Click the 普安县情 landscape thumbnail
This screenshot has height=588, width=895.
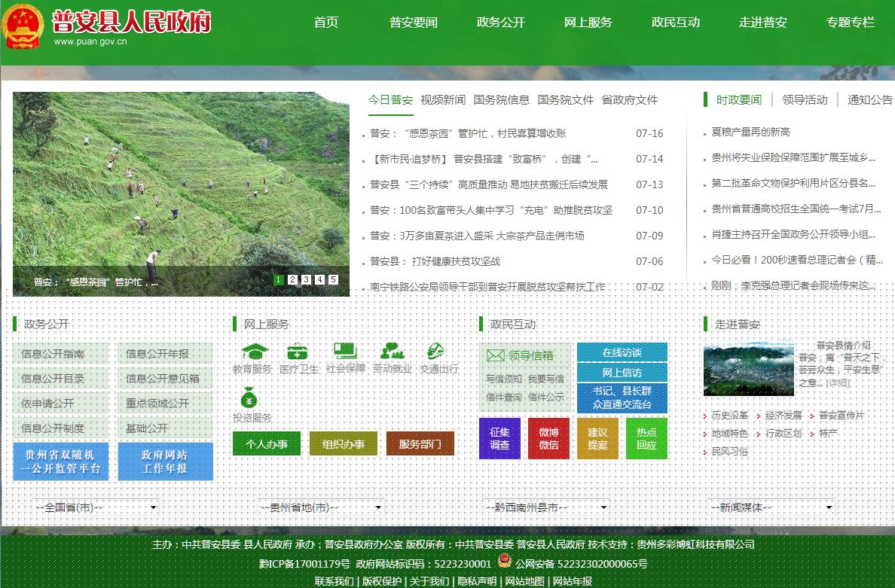(748, 369)
